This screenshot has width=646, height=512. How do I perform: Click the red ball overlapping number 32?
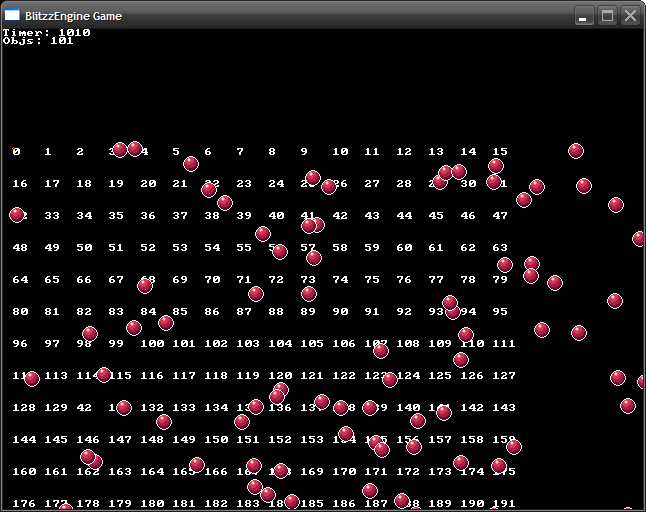pos(17,215)
